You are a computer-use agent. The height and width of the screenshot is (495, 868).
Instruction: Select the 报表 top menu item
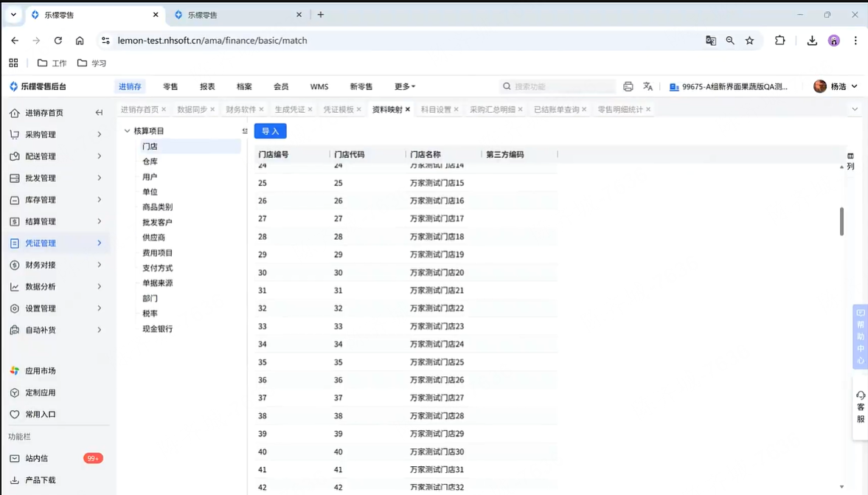[207, 86]
